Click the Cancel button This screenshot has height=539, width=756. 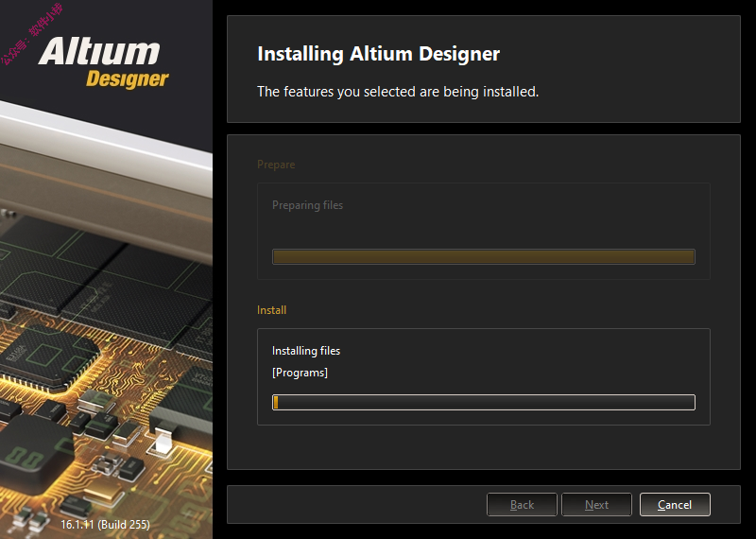point(675,504)
